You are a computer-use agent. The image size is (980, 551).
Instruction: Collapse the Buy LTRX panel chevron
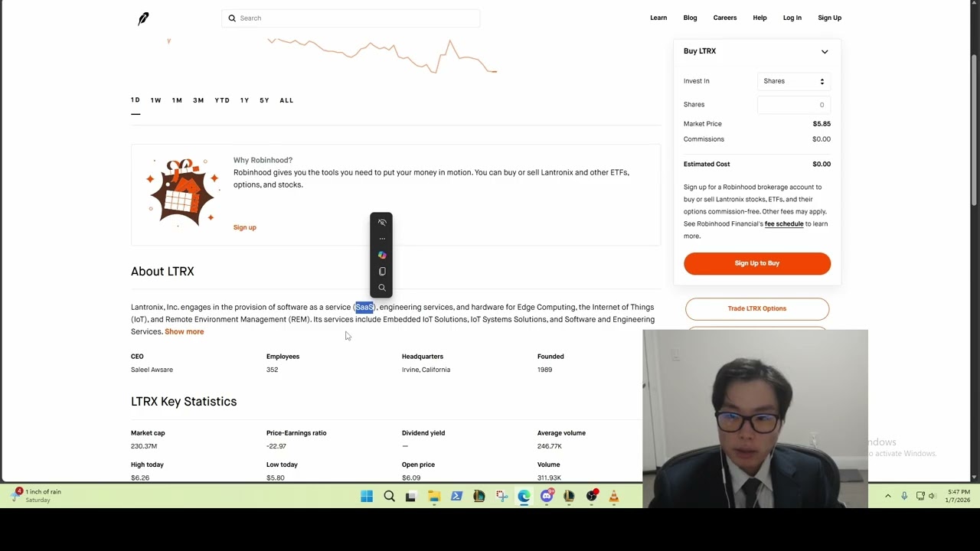click(825, 51)
